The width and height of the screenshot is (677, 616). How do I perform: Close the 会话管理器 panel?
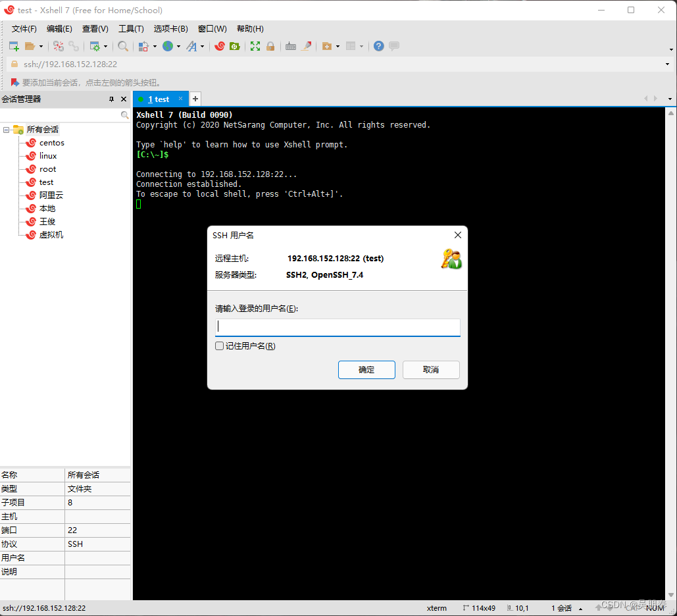[124, 99]
